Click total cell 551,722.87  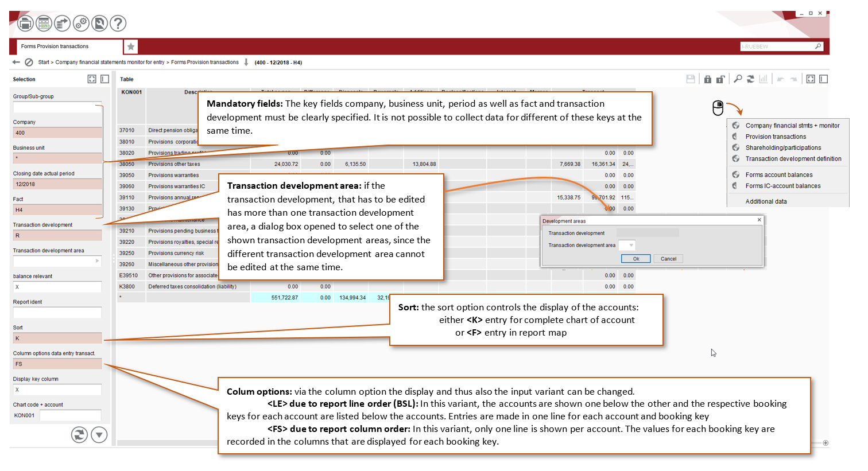[x=276, y=298]
